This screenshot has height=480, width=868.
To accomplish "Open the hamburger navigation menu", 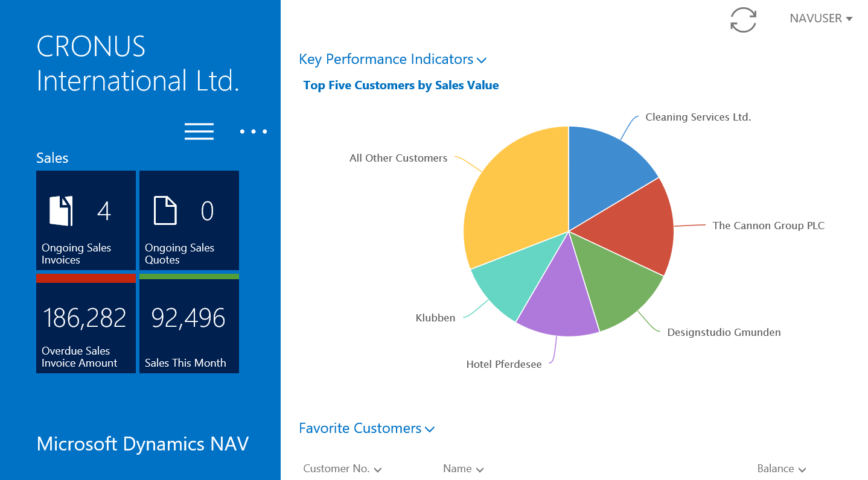I will pyautogui.click(x=199, y=131).
